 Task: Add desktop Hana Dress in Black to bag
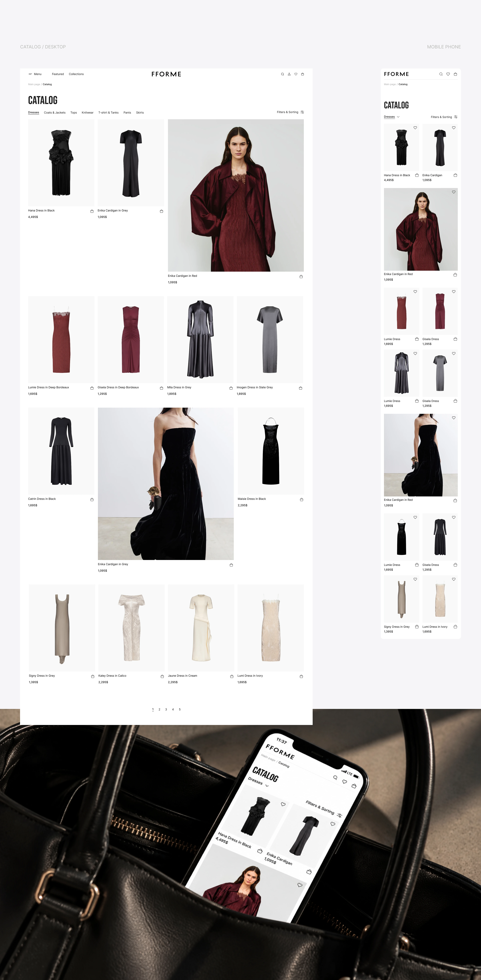(92, 211)
